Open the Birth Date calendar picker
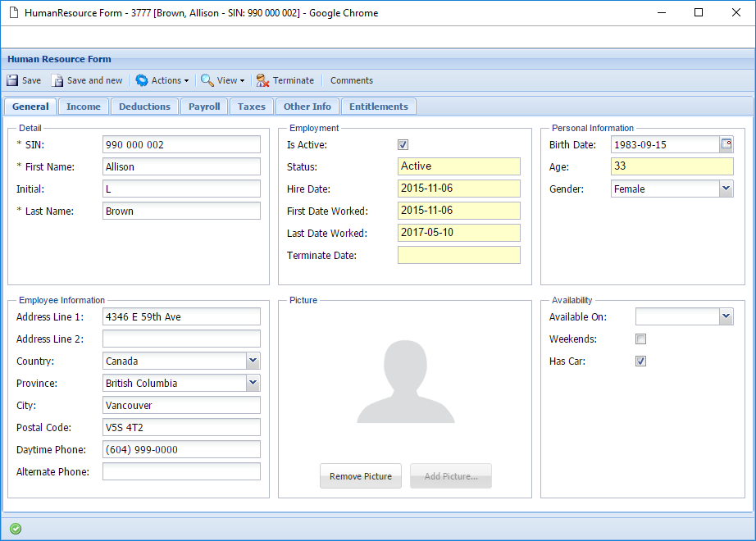The image size is (756, 541). 726,144
